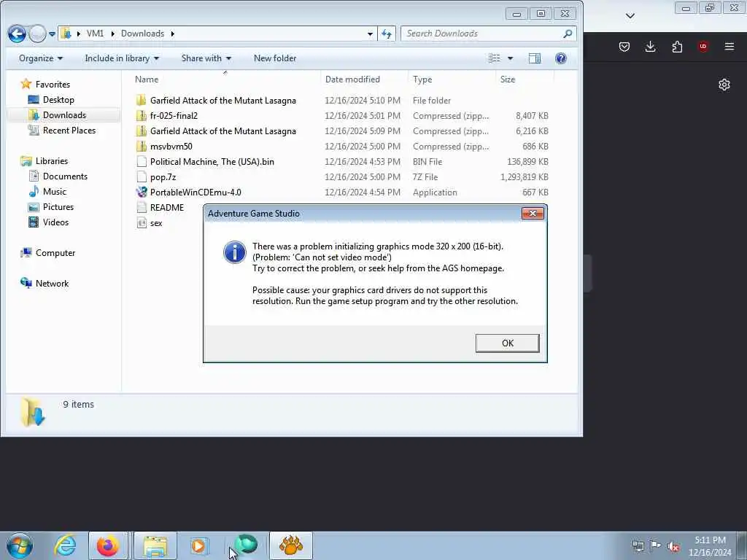747x560 pixels.
Task: Click the orange paw taskbar icon
Action: (291, 545)
